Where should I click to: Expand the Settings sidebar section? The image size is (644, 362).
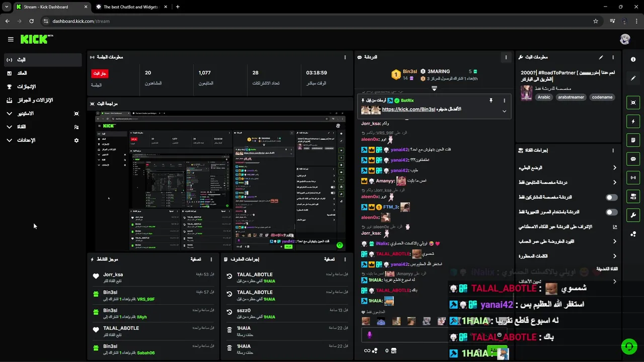(x=10, y=140)
